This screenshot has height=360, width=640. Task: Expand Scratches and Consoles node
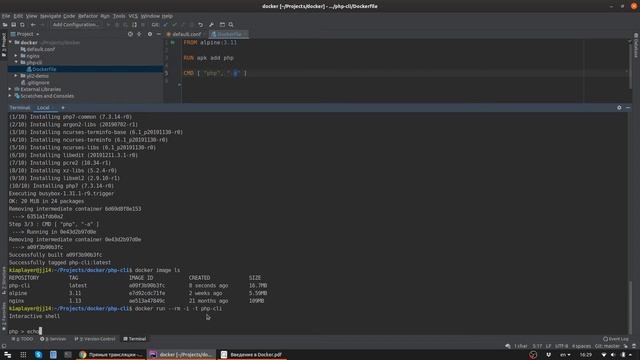click(11, 96)
